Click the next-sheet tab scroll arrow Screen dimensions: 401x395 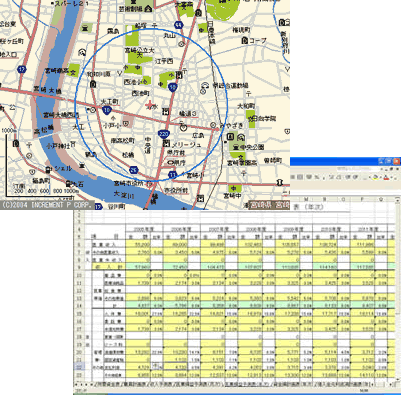[86, 384]
